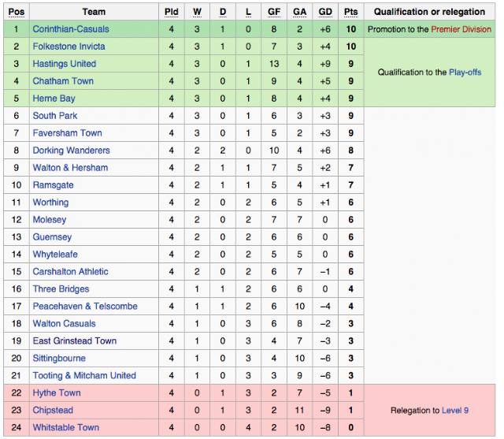Open Tooting & Mitcham United link

pyautogui.click(x=84, y=376)
